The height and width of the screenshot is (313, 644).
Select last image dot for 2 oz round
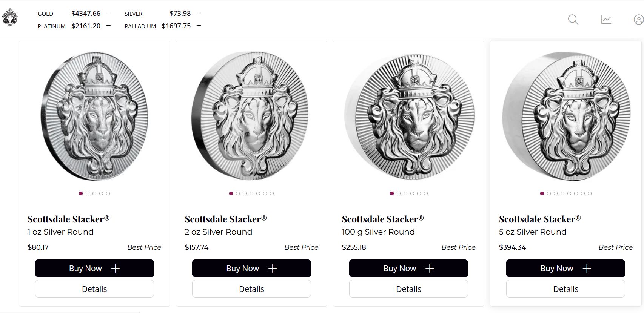[x=272, y=193]
